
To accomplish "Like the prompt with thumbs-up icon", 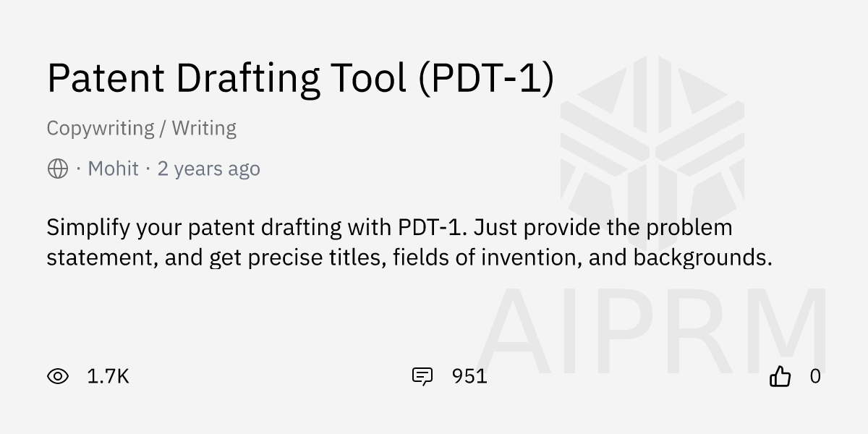I will [780, 376].
